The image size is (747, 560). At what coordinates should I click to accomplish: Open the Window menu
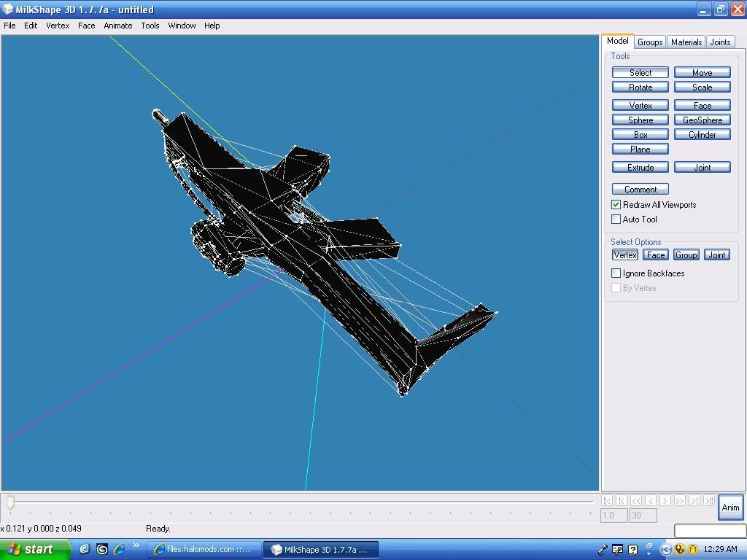[182, 26]
